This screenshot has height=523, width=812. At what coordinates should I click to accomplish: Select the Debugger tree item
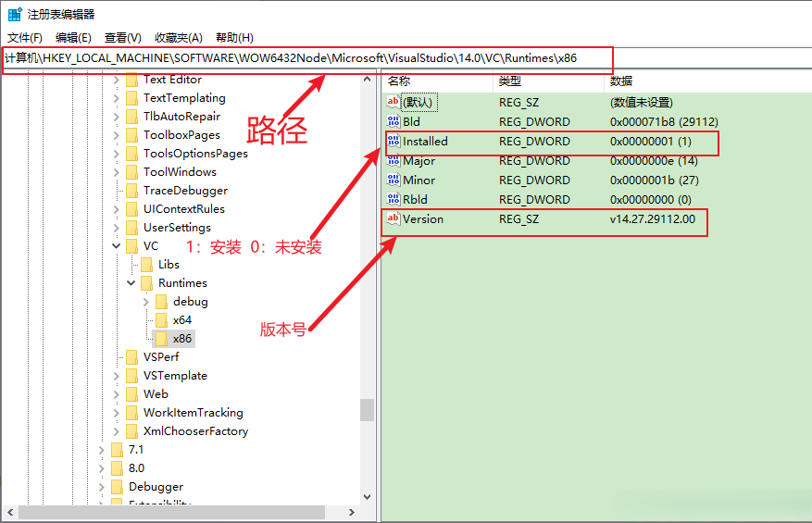[156, 487]
